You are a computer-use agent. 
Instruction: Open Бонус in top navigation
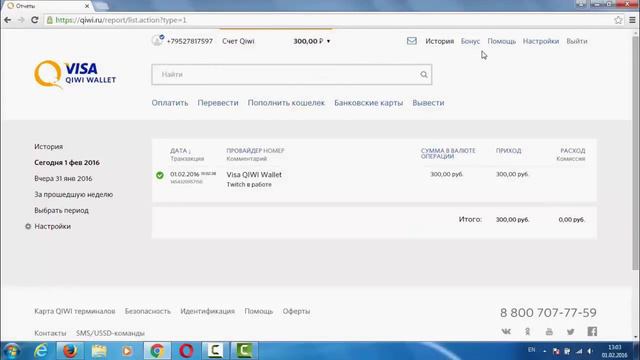tap(470, 41)
